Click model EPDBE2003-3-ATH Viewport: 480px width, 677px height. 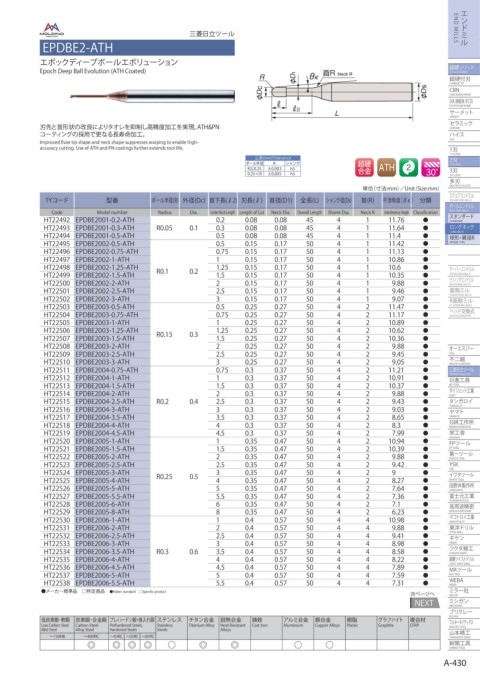click(102, 362)
